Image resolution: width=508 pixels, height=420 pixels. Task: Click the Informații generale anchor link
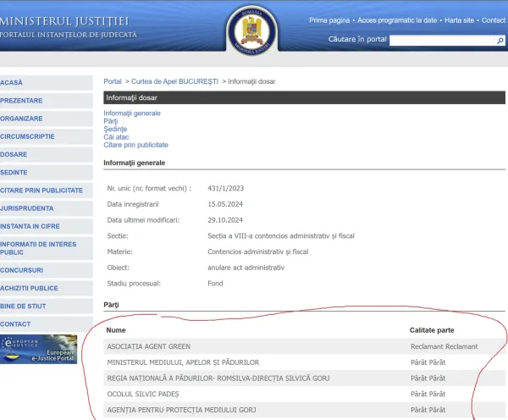[132, 113]
